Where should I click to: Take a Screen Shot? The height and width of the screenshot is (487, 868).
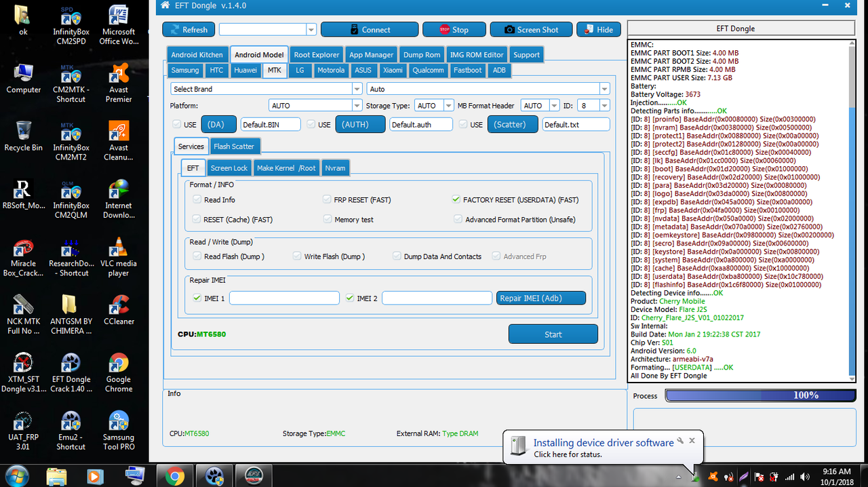click(x=531, y=30)
